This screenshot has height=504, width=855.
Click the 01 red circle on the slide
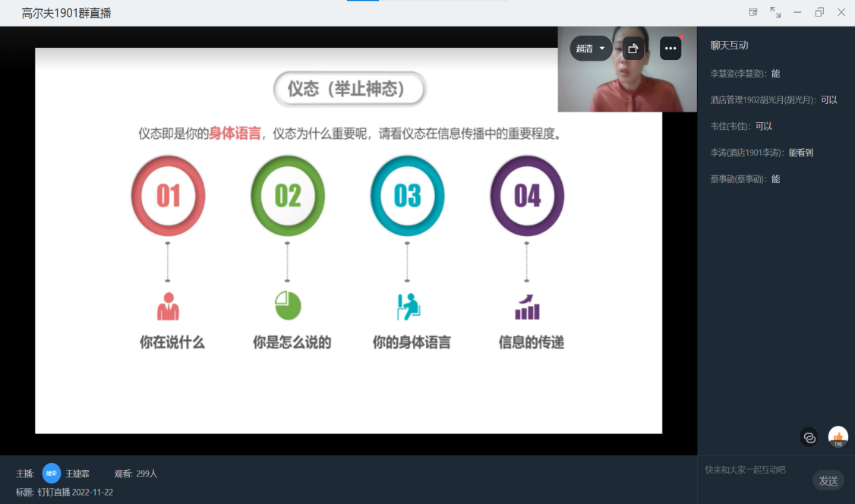[x=168, y=196]
